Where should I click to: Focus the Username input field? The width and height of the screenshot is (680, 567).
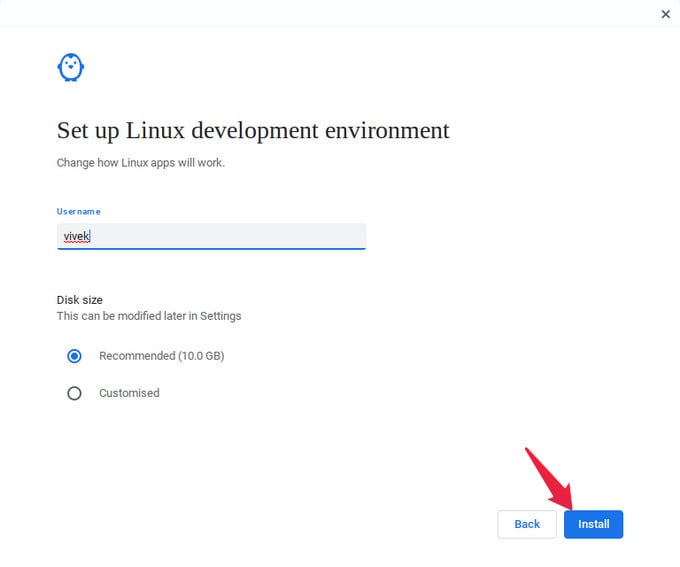pos(211,236)
